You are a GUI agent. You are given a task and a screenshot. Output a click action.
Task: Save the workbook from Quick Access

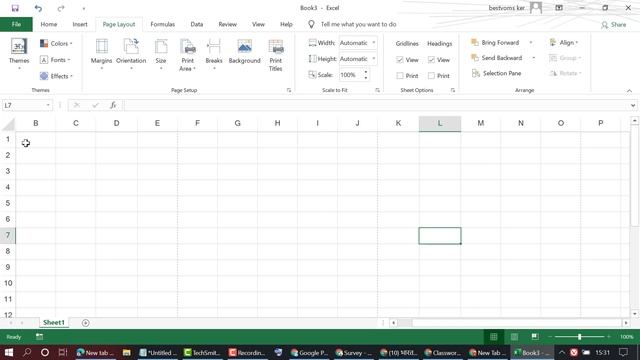tap(15, 8)
